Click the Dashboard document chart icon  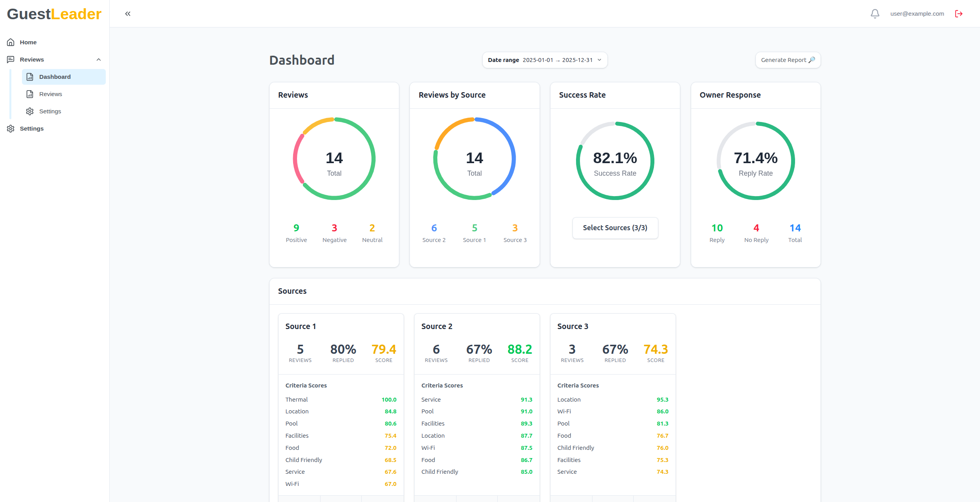(30, 77)
